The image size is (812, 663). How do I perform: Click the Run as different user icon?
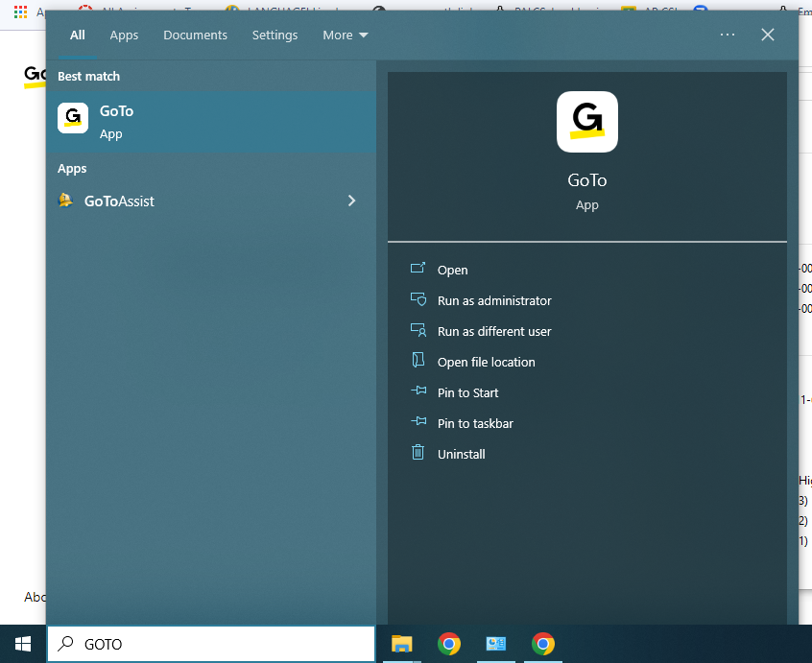click(418, 330)
